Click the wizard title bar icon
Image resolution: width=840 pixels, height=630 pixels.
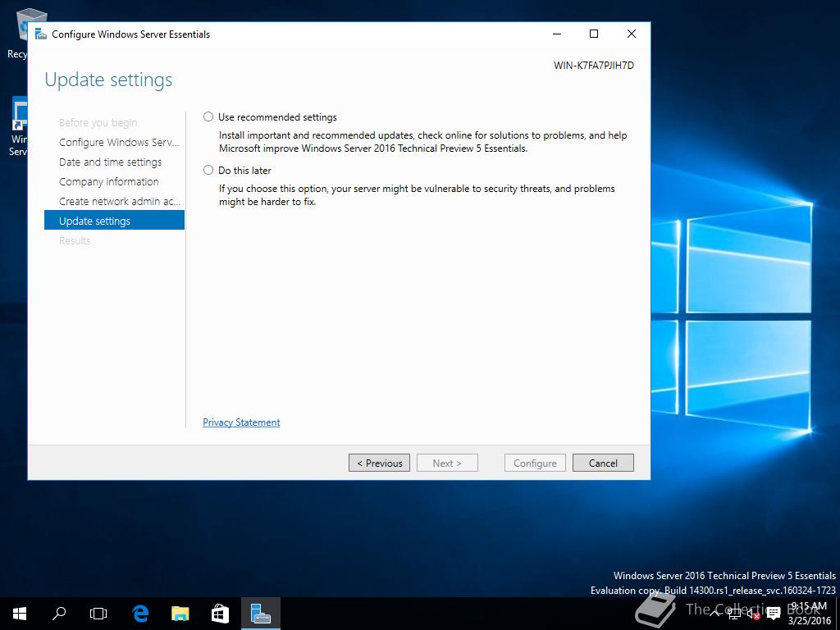pyautogui.click(x=41, y=34)
